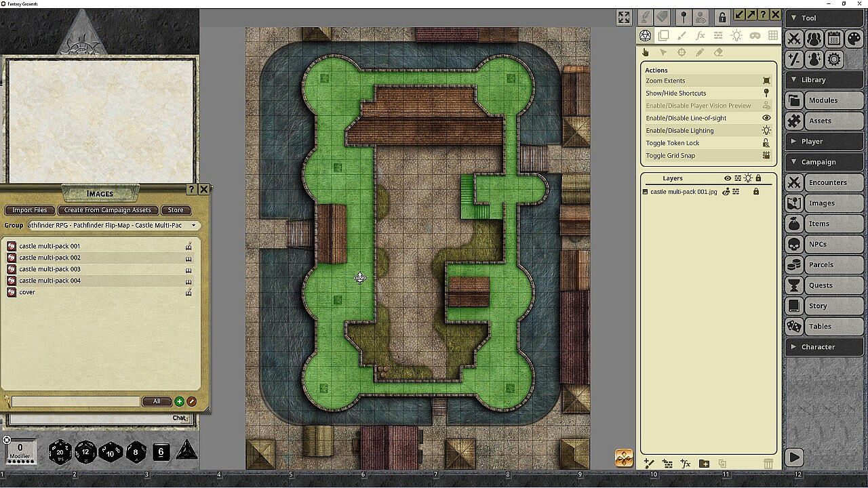
Task: Click Create From Campaign Assets button
Action: coord(108,210)
